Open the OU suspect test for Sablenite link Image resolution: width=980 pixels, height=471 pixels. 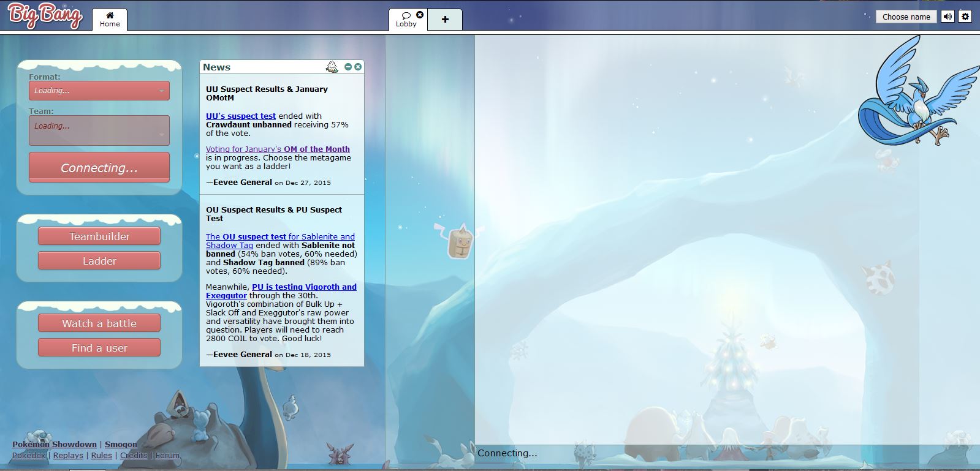point(280,241)
